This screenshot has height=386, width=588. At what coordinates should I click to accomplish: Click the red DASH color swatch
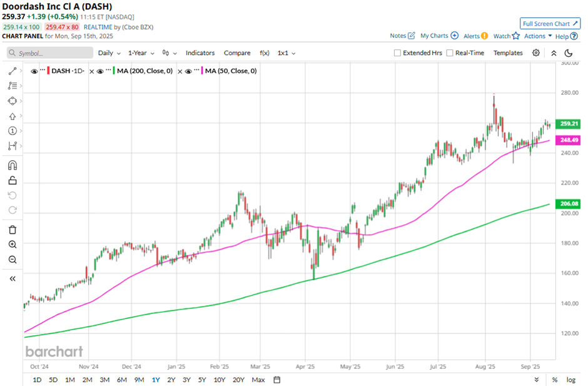click(48, 71)
